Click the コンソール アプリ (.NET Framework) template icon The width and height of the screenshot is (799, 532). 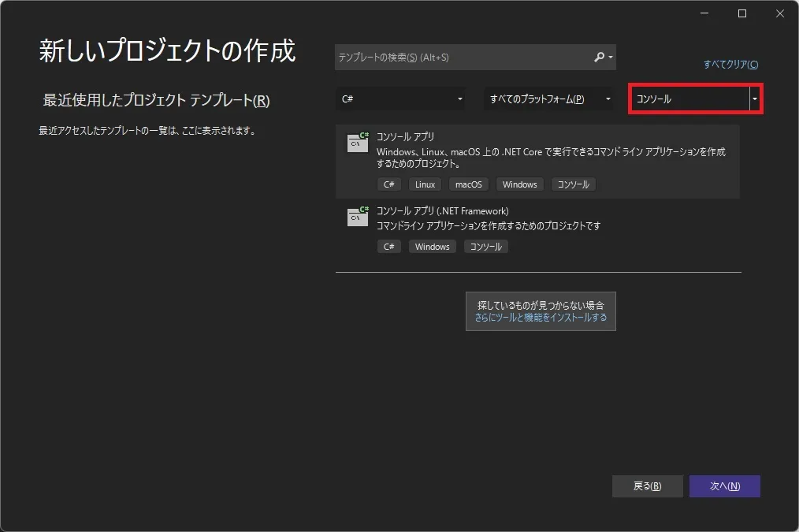tap(356, 217)
